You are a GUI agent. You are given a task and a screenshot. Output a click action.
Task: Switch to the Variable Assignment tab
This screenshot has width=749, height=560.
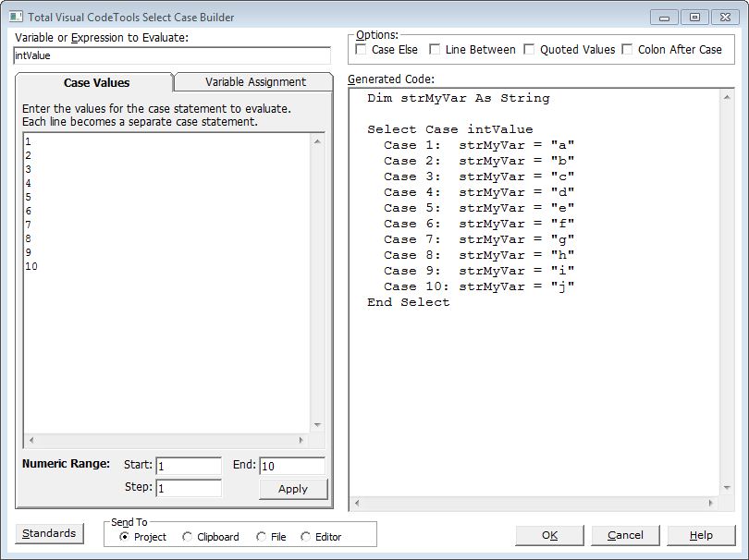tap(254, 82)
